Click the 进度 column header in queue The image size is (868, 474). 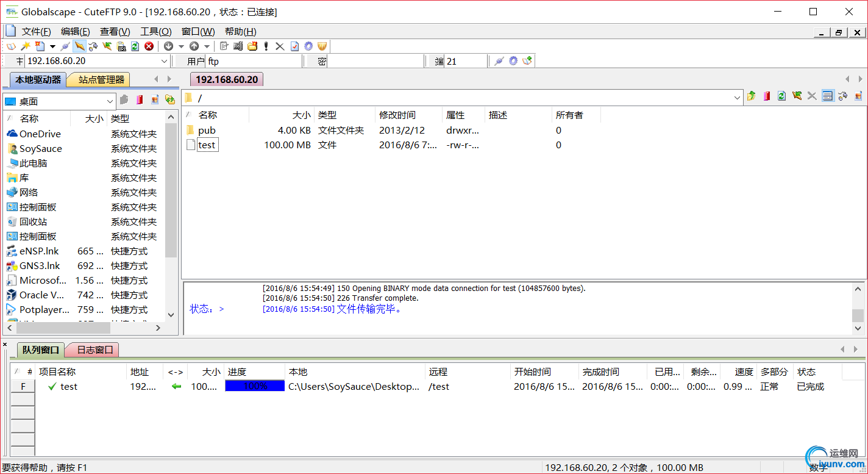click(x=254, y=372)
